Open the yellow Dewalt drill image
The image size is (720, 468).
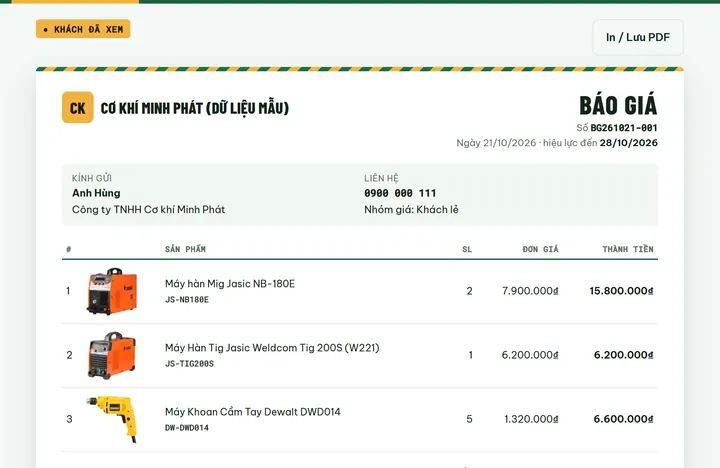112,419
